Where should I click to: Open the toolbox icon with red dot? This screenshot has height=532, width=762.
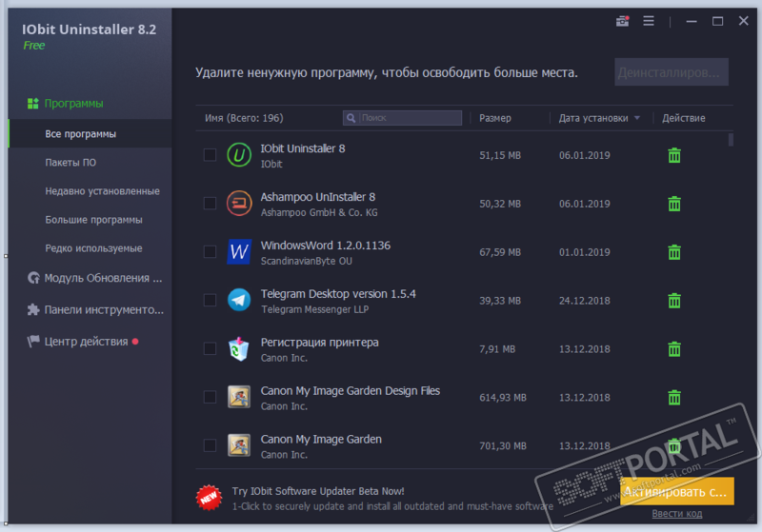(x=623, y=21)
